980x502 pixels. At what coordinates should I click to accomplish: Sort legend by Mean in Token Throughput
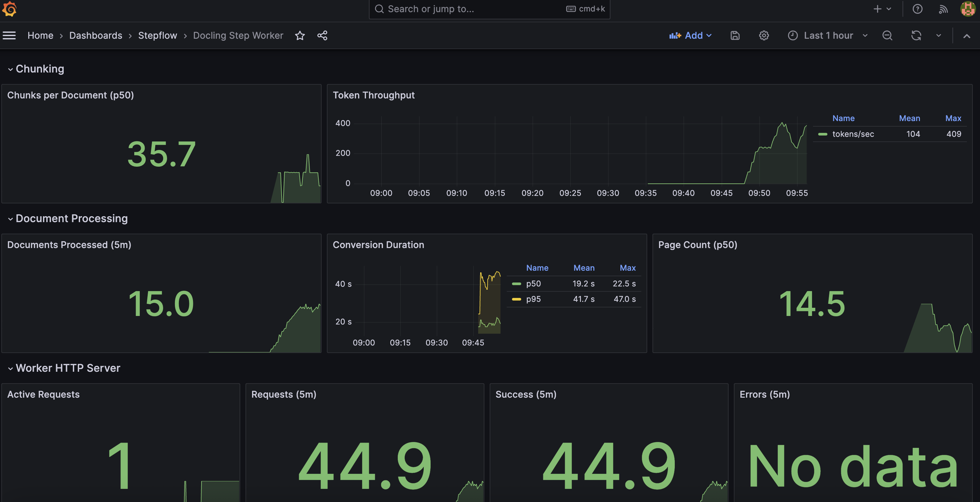[910, 118]
